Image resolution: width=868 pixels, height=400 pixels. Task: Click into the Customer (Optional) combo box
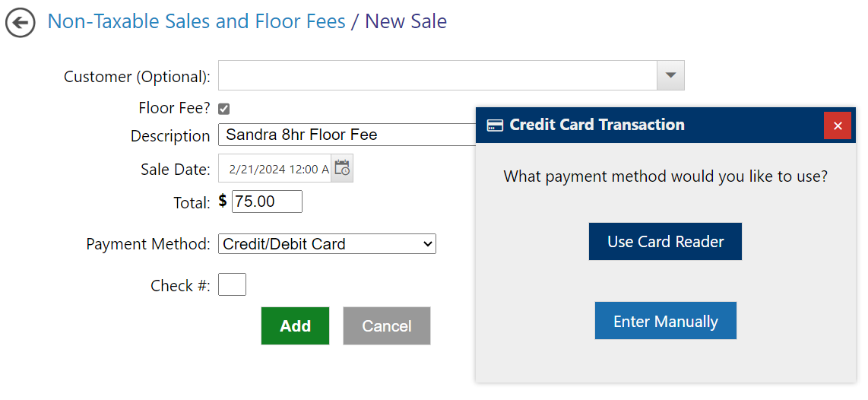pos(437,75)
